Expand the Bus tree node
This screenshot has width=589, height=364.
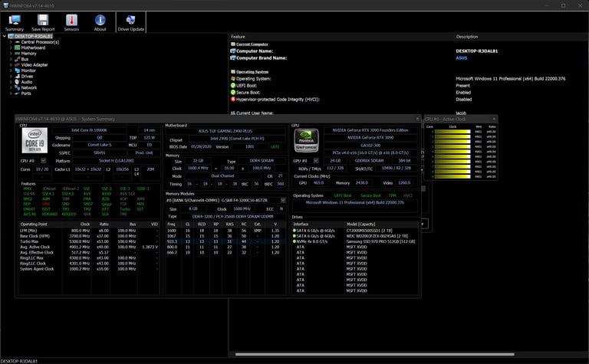11,59
